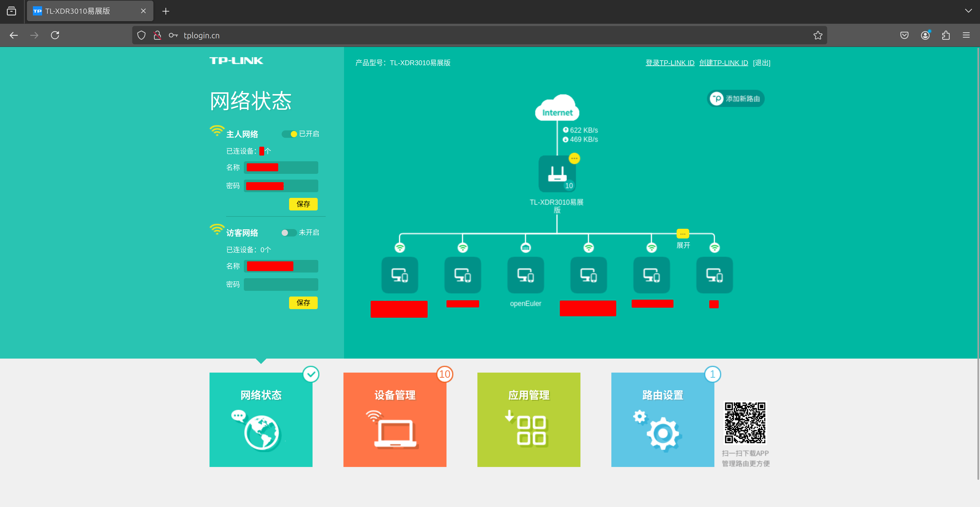Click the yellow more-options bubble on router
980x507 pixels.
pyautogui.click(x=574, y=158)
